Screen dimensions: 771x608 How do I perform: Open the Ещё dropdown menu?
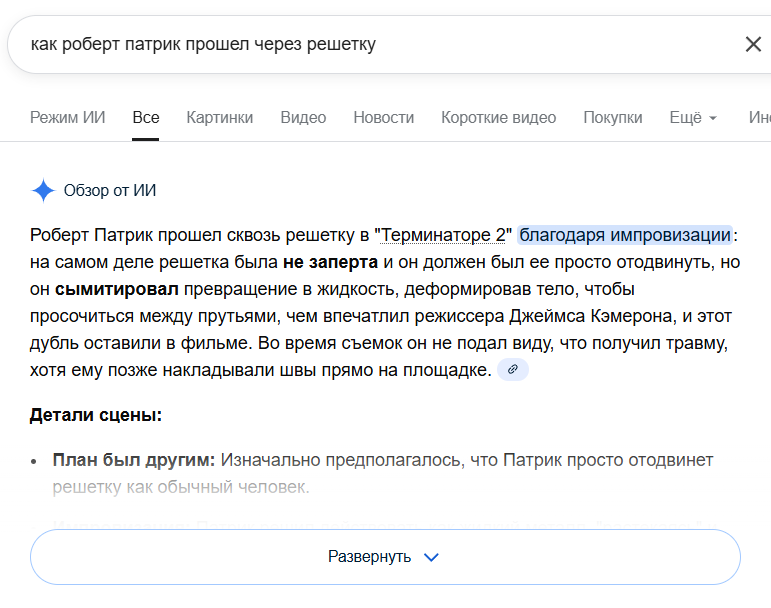(693, 118)
